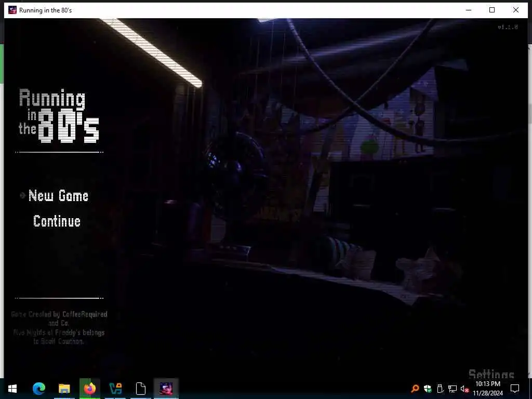The height and width of the screenshot is (399, 532).
Task: Open the blank document app on the taskbar
Action: [x=140, y=389]
